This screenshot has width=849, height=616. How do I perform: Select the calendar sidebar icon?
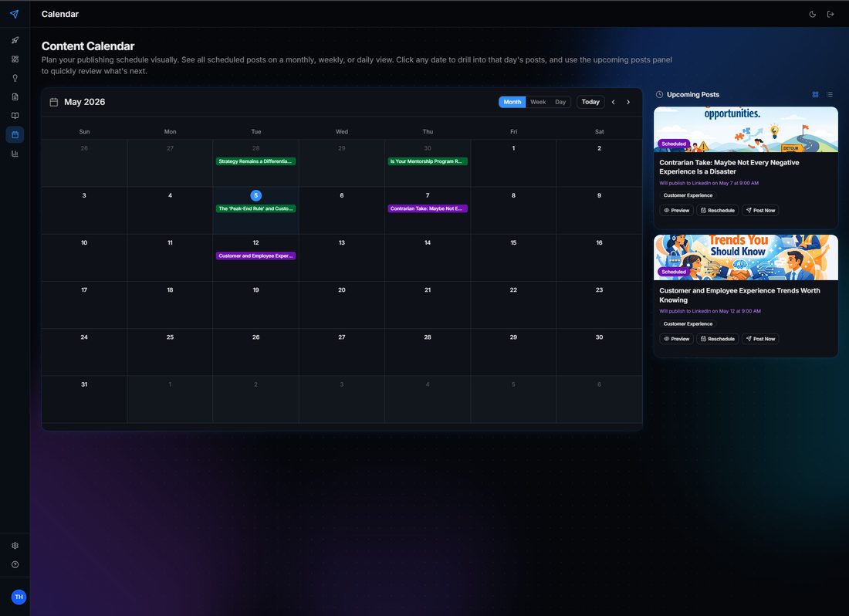[x=15, y=135]
